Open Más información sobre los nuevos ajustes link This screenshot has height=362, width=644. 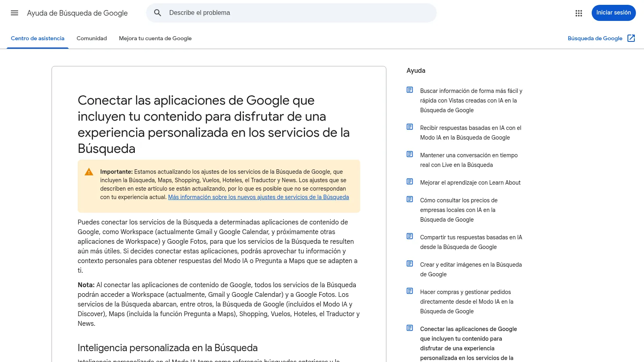point(258,197)
